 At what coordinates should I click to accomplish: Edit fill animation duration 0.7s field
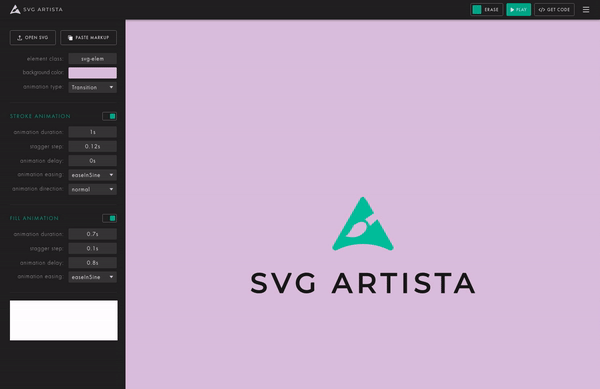point(93,234)
